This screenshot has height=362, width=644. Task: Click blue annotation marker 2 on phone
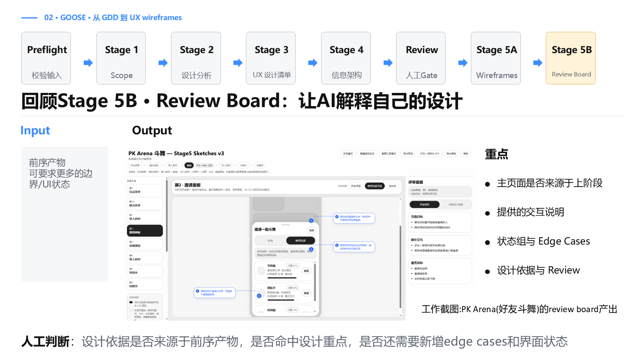pos(311,249)
